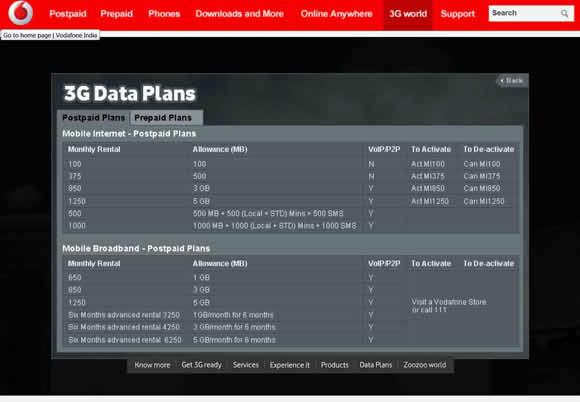The image size is (580, 402).
Task: Select the 'Can MI850' deactivation code
Action: [482, 188]
